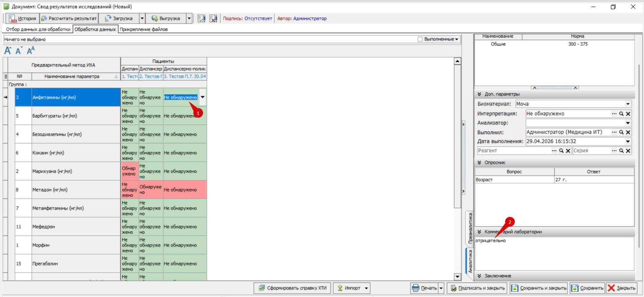
Task: Open Серия ellipsis selection button
Action: (614, 151)
